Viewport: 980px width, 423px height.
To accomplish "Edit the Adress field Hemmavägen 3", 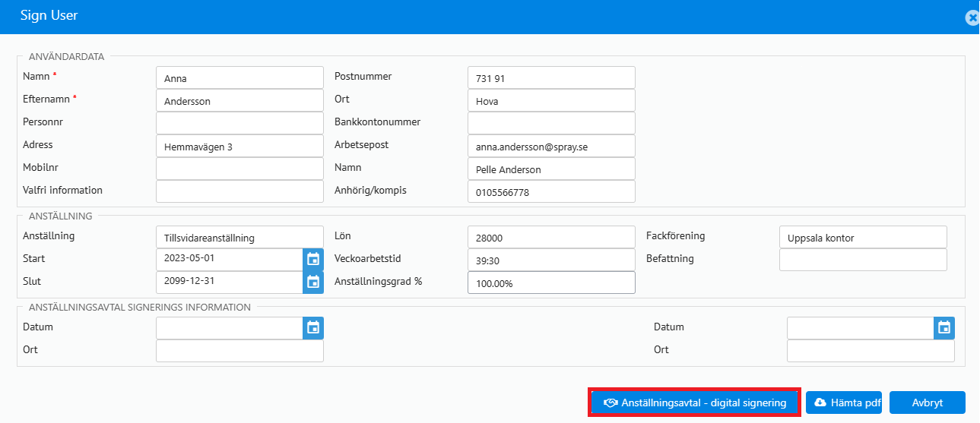I will [x=239, y=146].
